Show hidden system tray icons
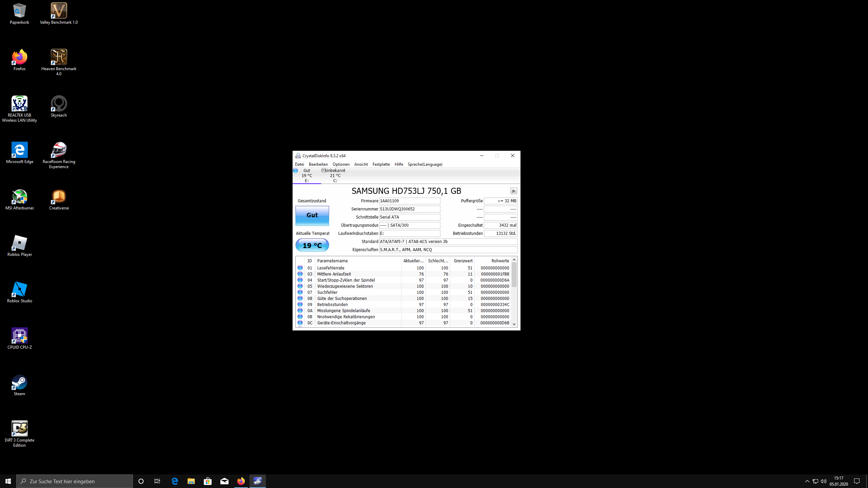Image resolution: width=868 pixels, height=488 pixels. coord(807,481)
